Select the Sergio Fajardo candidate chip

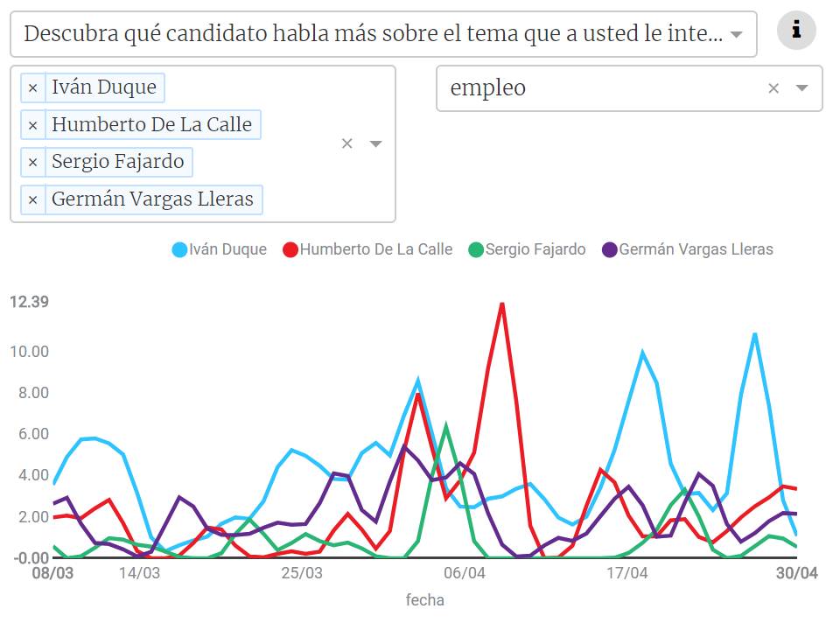pos(117,162)
